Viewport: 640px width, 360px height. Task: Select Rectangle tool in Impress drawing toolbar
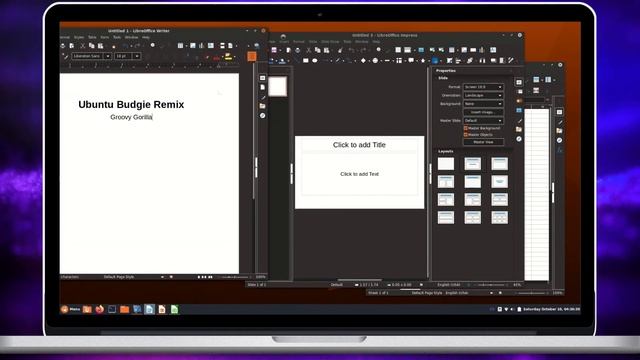pyautogui.click(x=306, y=60)
